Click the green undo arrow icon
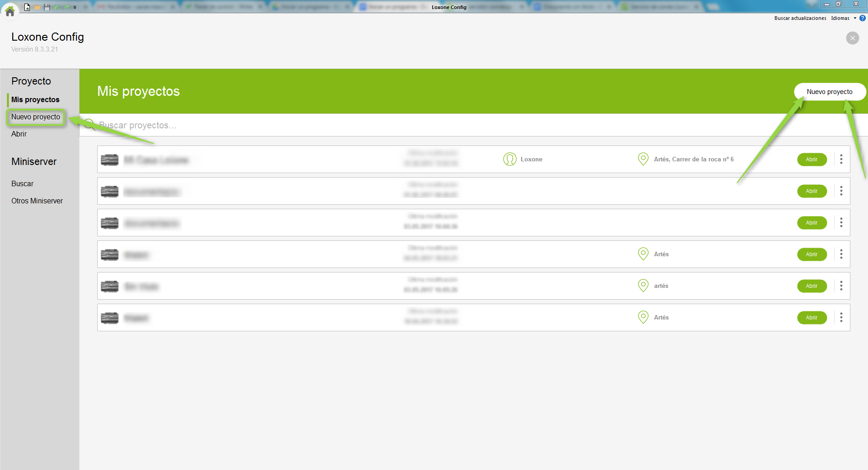The width and height of the screenshot is (868, 470). tap(57, 7)
